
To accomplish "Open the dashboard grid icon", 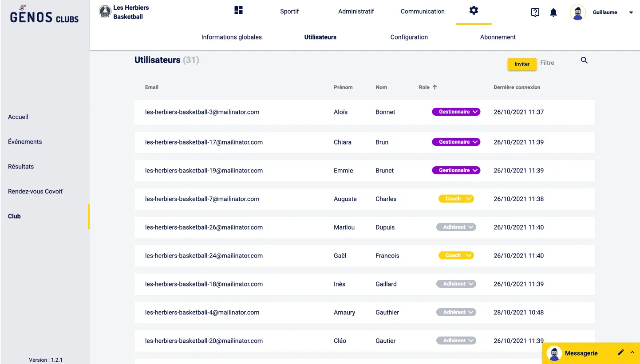I will [238, 11].
